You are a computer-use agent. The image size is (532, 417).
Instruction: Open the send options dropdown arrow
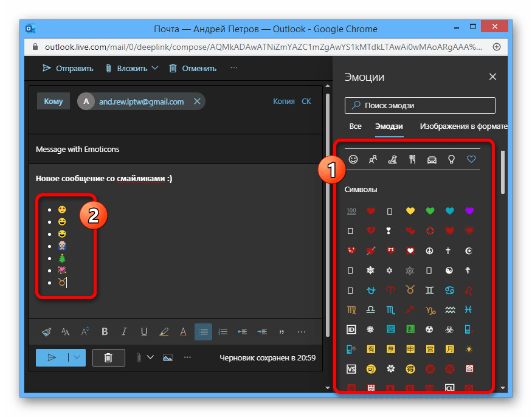(77, 357)
